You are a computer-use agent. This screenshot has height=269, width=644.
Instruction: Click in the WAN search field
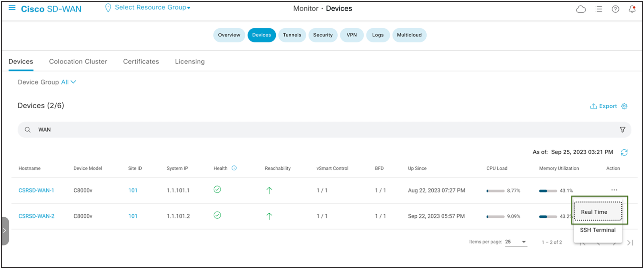tap(324, 130)
